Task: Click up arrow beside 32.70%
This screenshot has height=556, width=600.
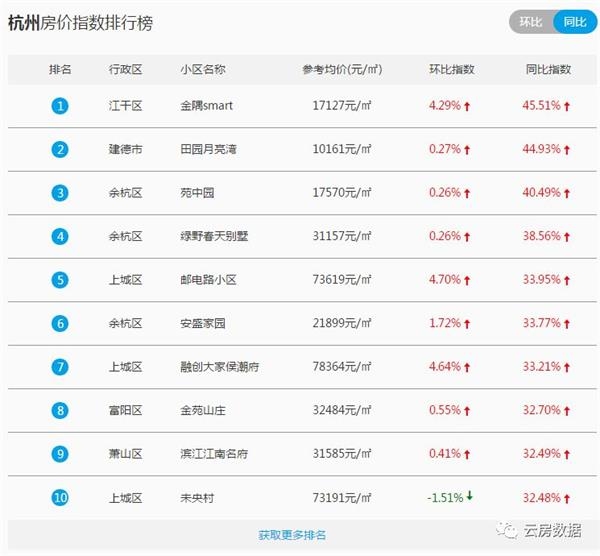Action: (567, 411)
